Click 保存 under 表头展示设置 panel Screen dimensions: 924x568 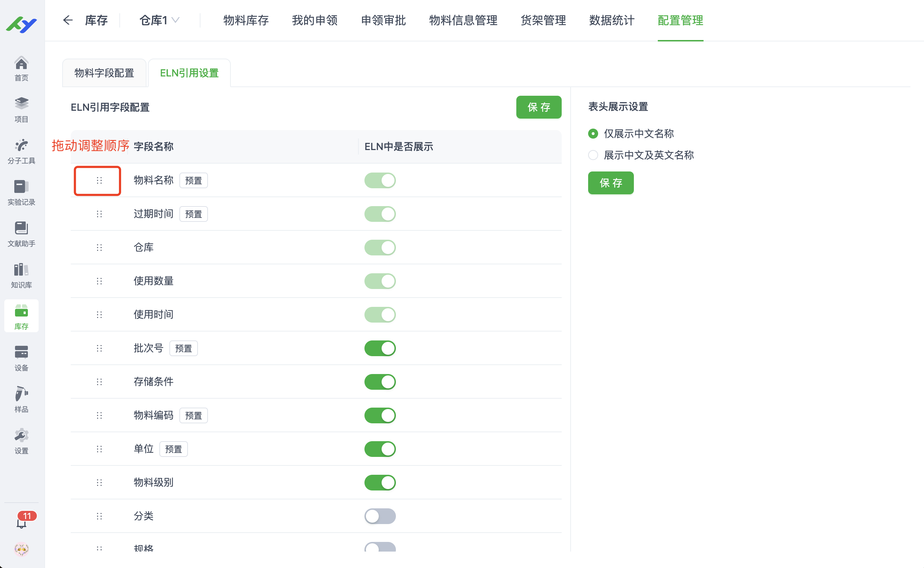pos(610,183)
